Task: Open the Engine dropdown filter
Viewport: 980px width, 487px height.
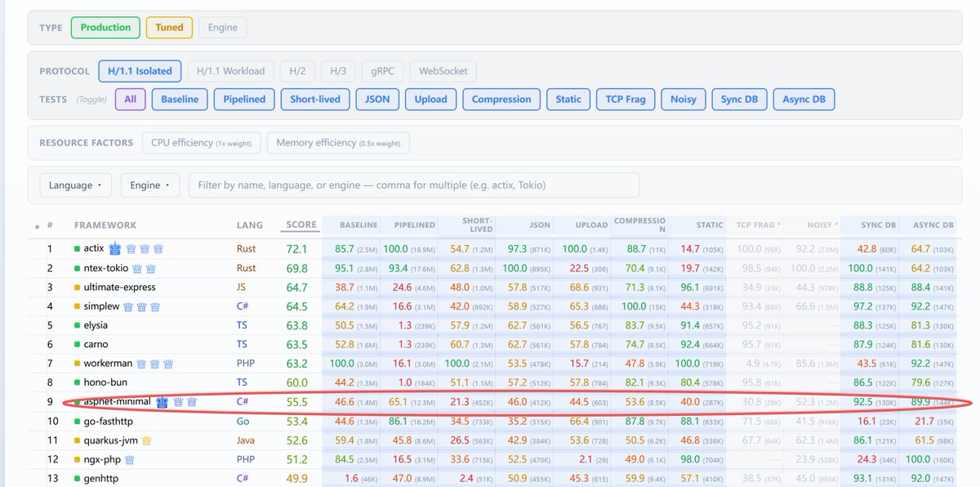Action: [150, 185]
